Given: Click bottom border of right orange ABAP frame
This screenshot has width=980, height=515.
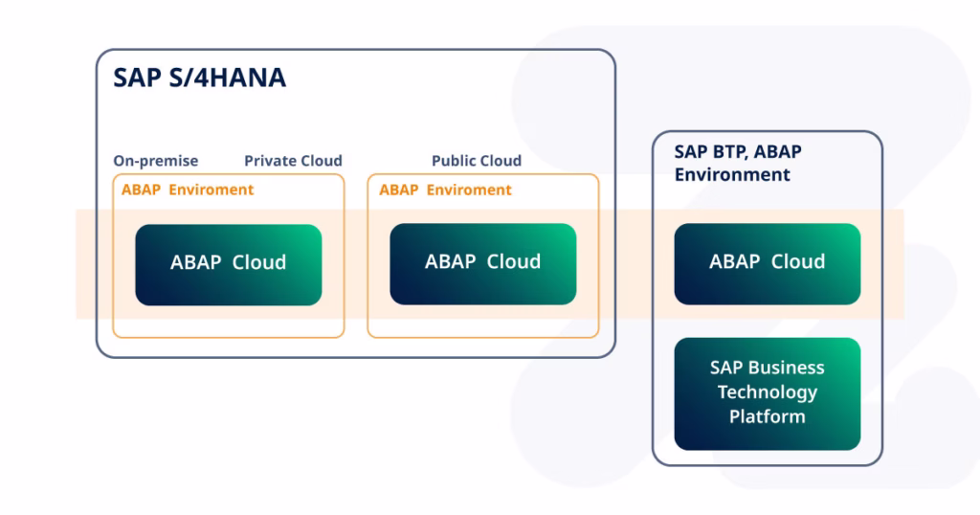Looking at the screenshot, I should (x=482, y=337).
